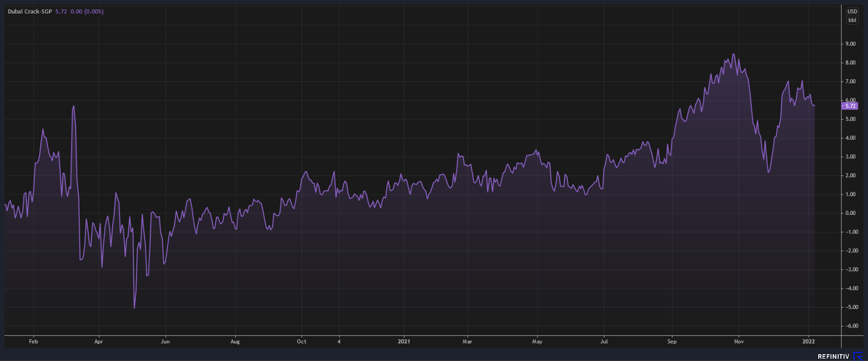
Task: Click the 4.00 price axis label
Action: 850,138
